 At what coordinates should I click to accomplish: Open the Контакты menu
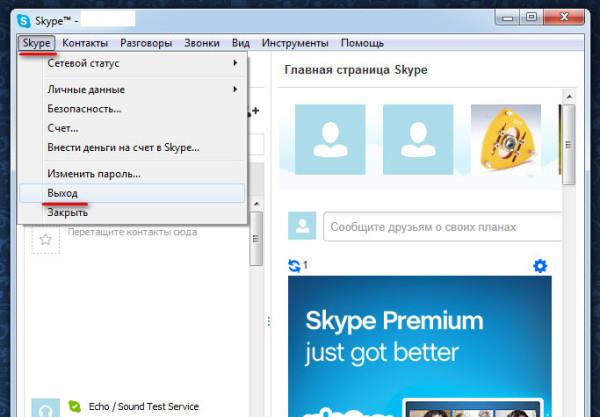point(85,43)
